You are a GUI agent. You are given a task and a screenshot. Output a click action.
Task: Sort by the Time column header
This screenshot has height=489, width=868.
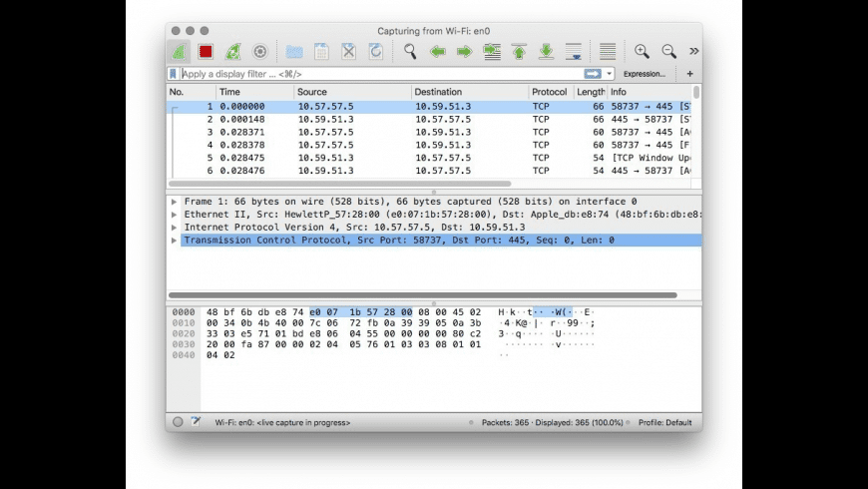click(254, 92)
